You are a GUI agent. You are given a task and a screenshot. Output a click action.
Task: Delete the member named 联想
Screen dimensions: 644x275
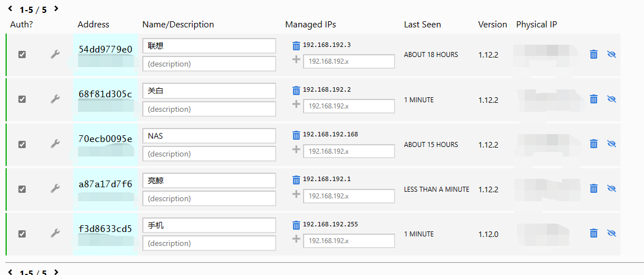click(594, 54)
